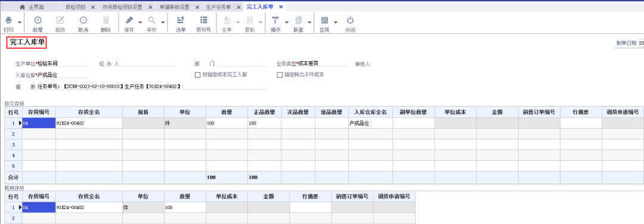Click the 操作 toolbar icon

tap(275, 20)
